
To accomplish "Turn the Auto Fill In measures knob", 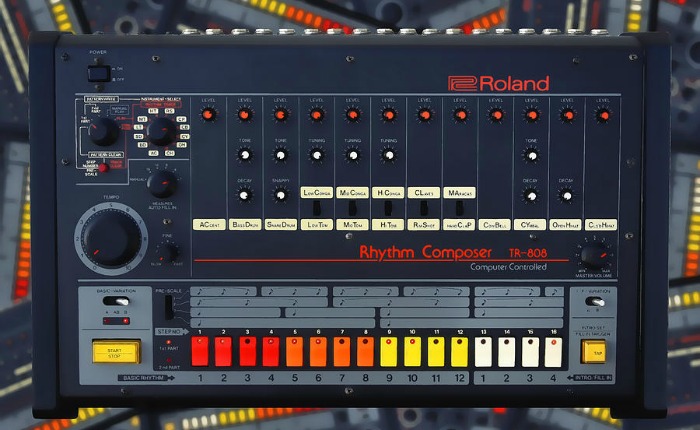I will coord(162,184).
